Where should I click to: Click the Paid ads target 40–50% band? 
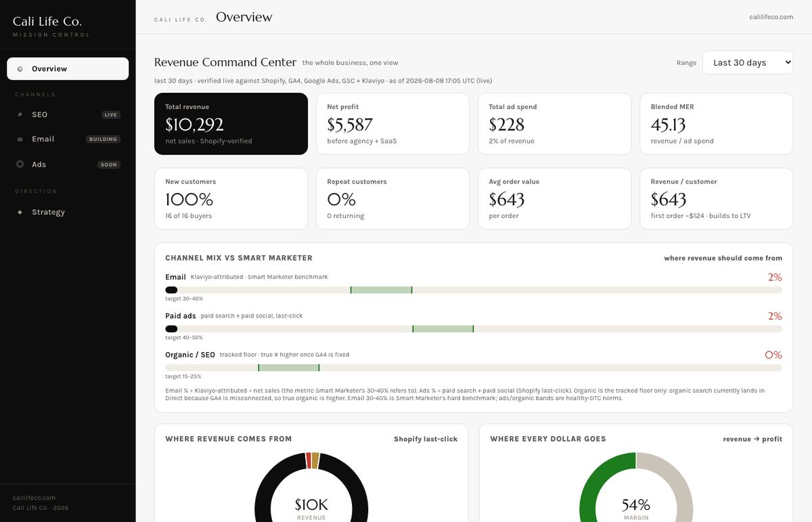click(x=443, y=329)
